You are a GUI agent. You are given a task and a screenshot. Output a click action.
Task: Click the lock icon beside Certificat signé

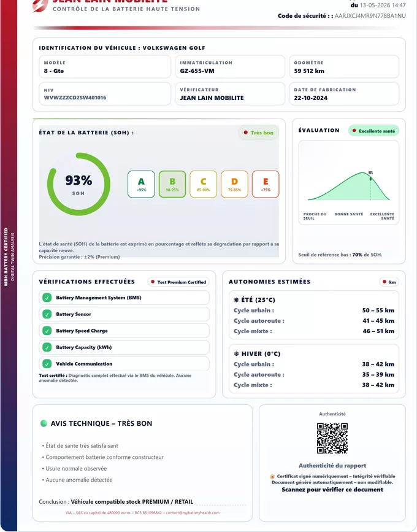tap(272, 476)
